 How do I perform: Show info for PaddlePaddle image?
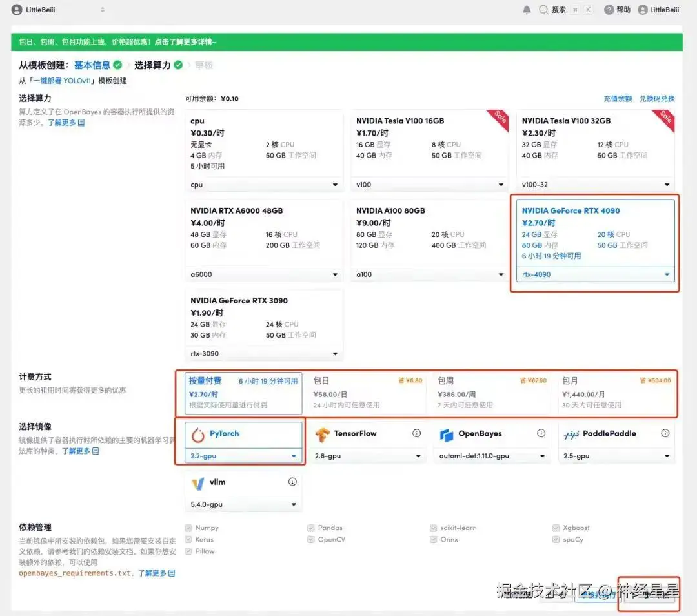coord(665,433)
